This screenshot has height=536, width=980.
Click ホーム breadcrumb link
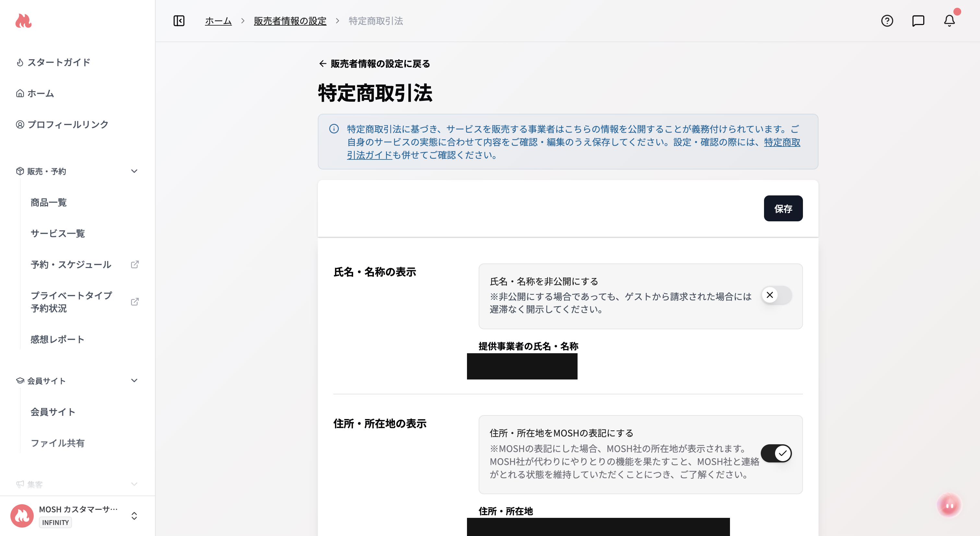[218, 20]
